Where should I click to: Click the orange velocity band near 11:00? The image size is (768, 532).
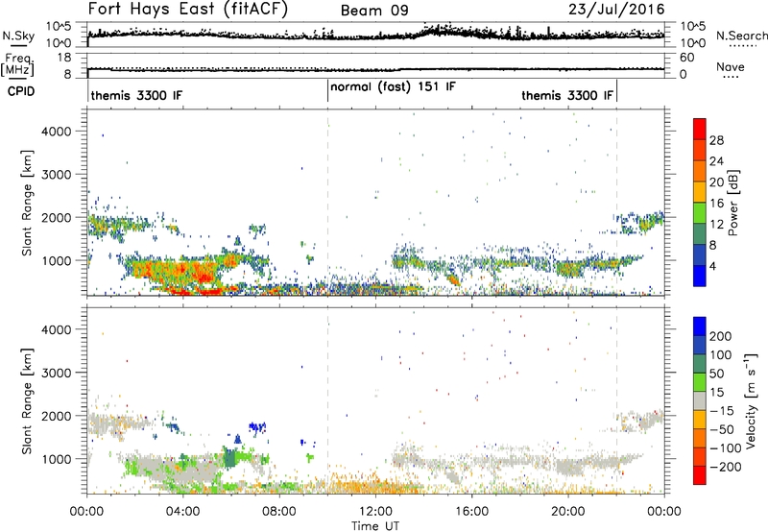point(357,487)
